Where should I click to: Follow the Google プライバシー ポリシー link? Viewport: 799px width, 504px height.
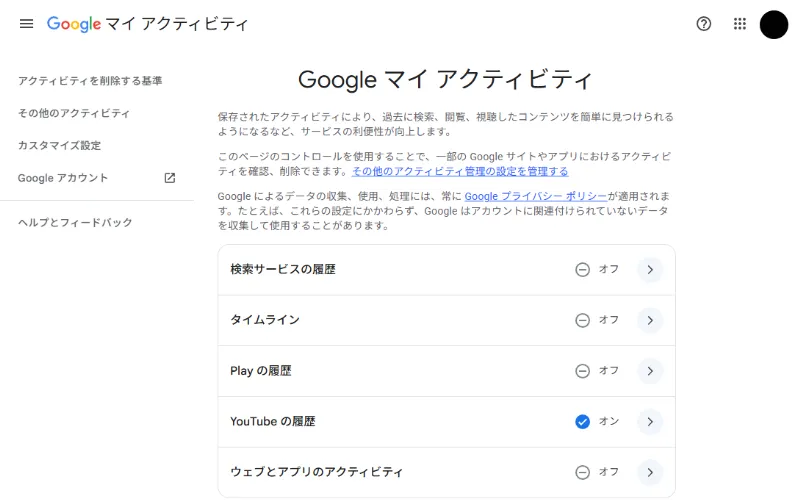536,196
